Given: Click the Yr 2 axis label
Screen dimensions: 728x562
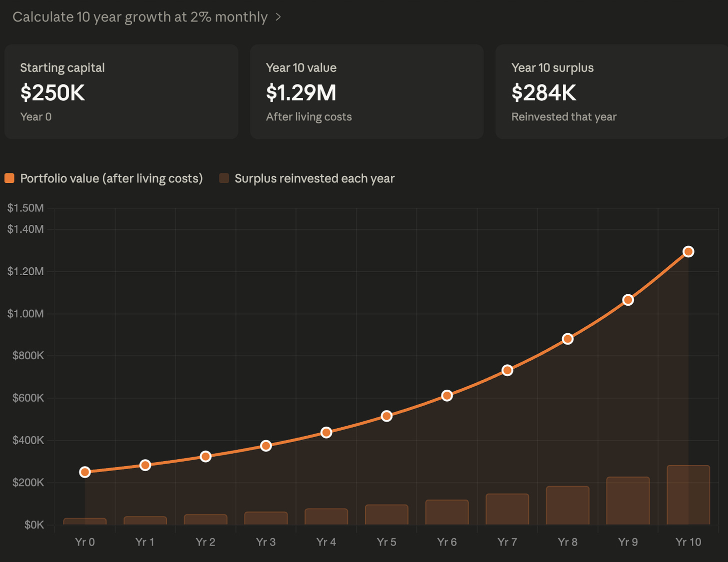Looking at the screenshot, I should click(x=205, y=542).
